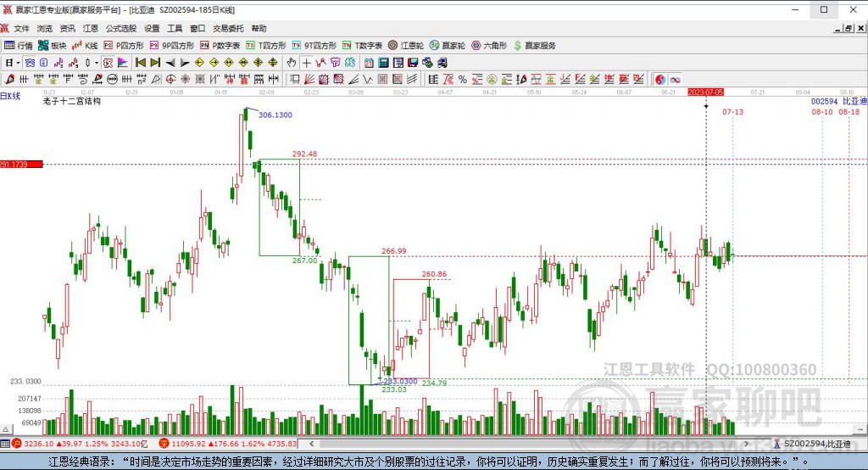The image size is (868, 470).
Task: Step chart left with black left arrow
Action: pyautogui.click(x=170, y=63)
